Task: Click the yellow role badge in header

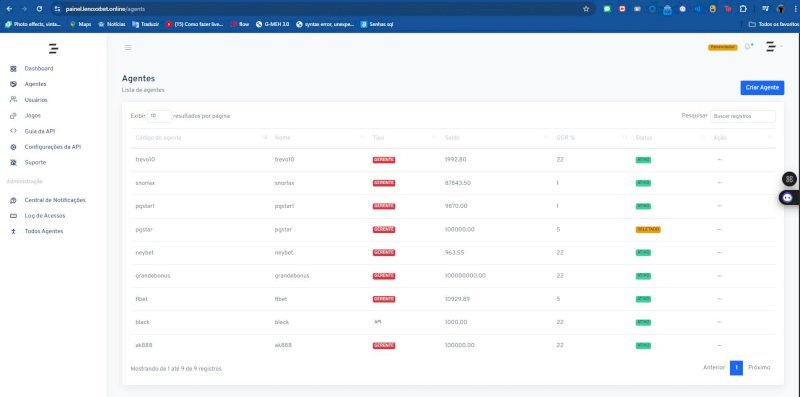Action: coord(722,47)
